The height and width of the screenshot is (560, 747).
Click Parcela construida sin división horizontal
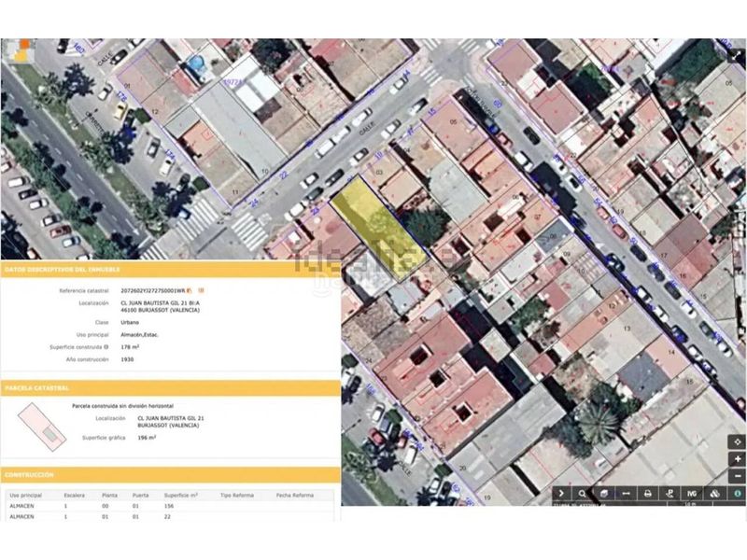tap(122, 406)
